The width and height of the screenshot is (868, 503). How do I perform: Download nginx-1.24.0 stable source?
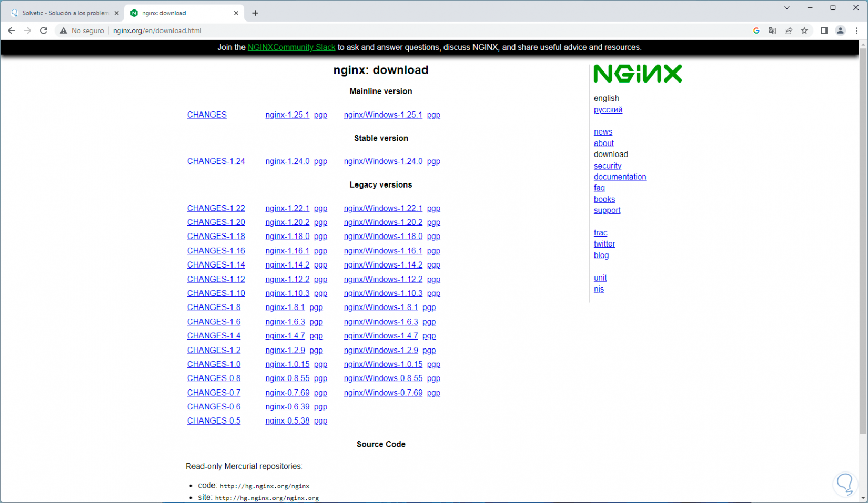pos(287,161)
